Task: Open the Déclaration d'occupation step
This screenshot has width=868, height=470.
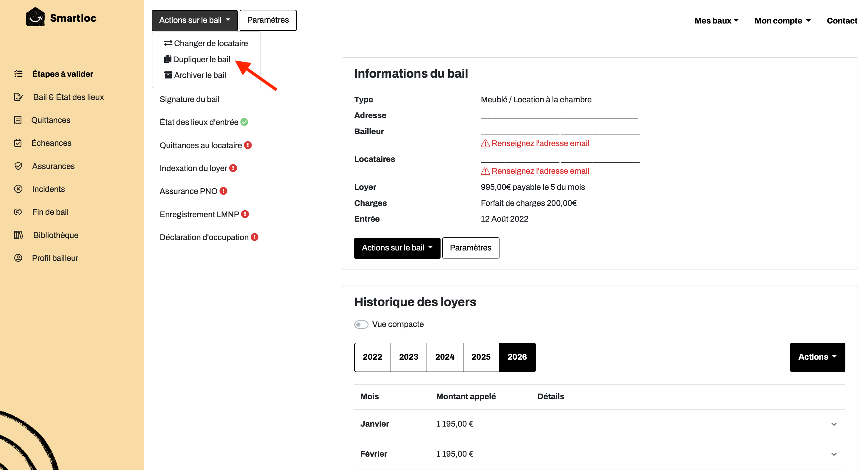Action: point(204,237)
